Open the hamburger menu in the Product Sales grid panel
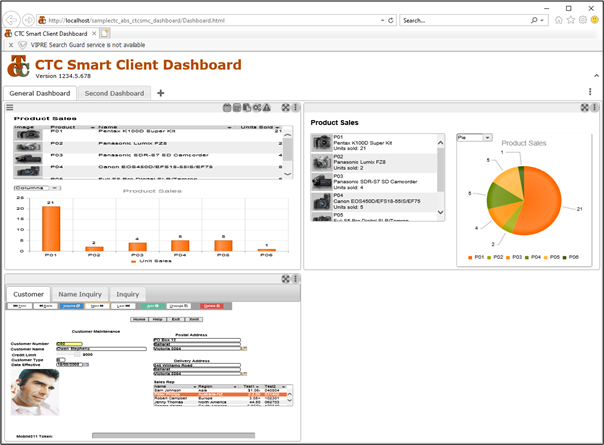 (x=10, y=107)
